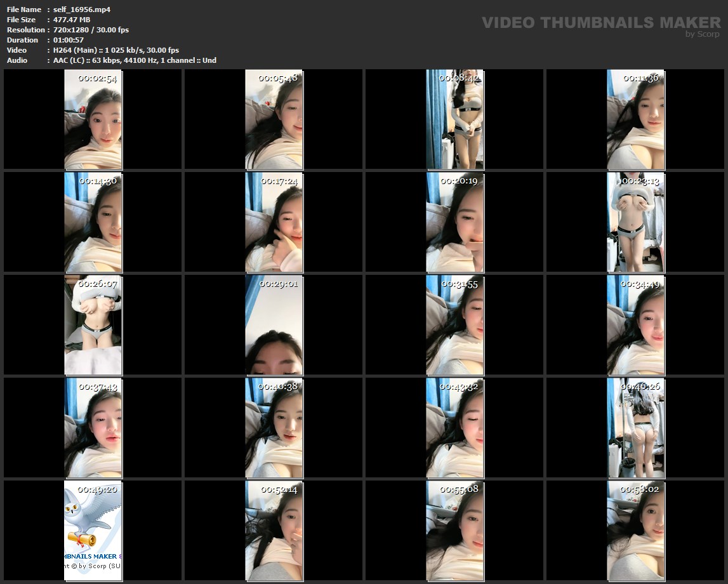Viewport: 728px width, 584px height.
Task: Open the frame at timestamp 00:40:38
Action: pyautogui.click(x=274, y=427)
